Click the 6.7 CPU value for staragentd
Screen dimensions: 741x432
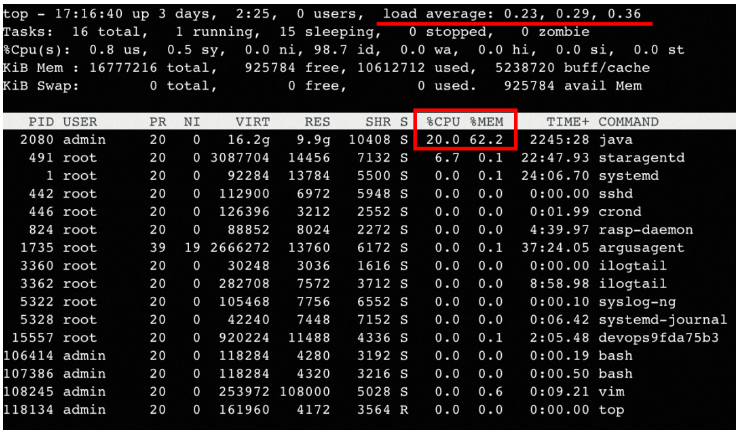[447, 158]
